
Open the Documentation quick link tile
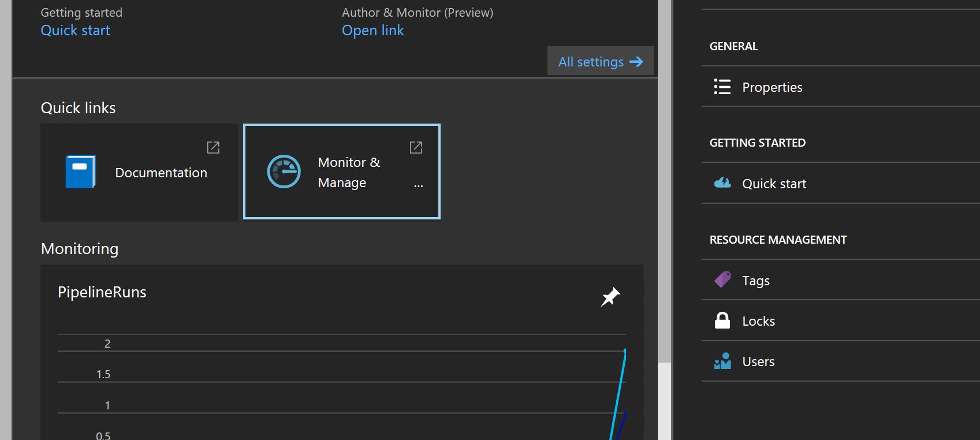[139, 171]
